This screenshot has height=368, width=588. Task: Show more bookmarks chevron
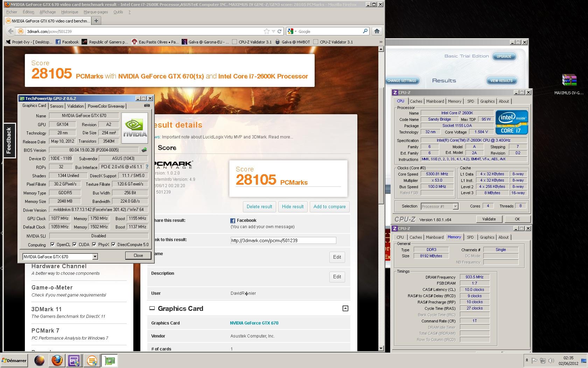coord(381,42)
